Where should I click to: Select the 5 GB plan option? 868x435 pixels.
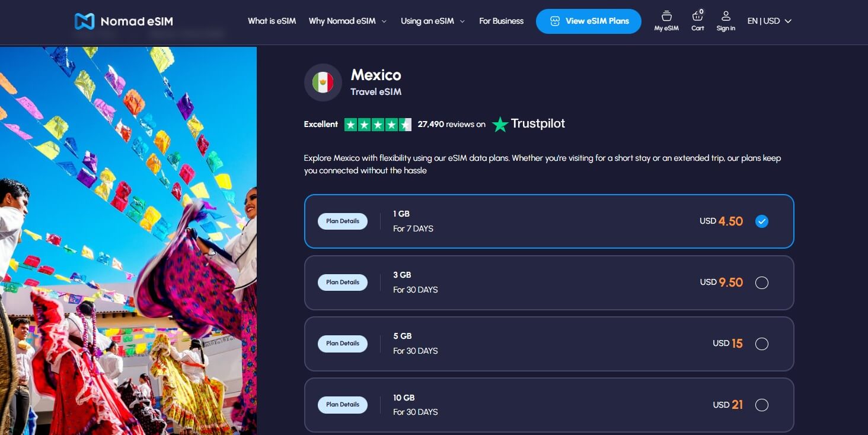[x=762, y=344]
